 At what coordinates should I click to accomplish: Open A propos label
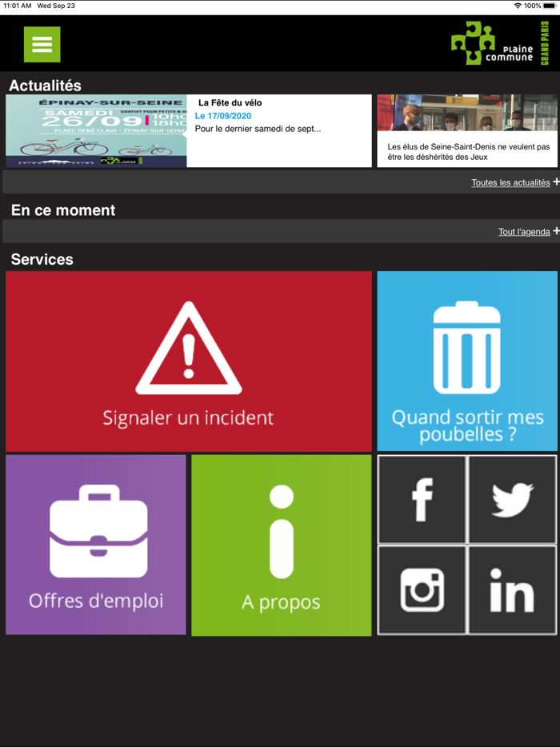pyautogui.click(x=281, y=603)
